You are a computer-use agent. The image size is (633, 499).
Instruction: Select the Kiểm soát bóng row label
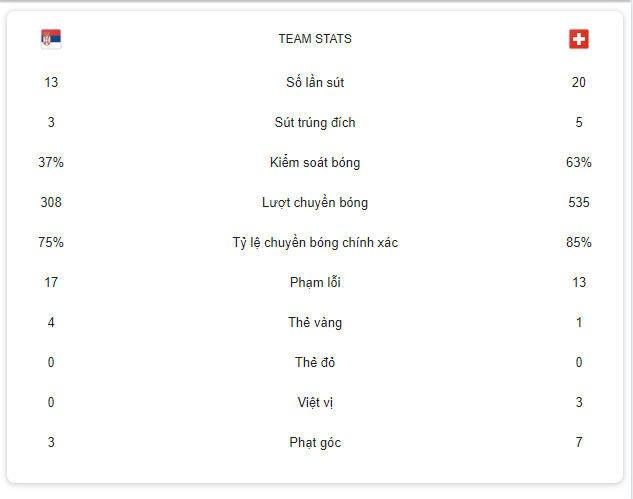[x=315, y=162]
